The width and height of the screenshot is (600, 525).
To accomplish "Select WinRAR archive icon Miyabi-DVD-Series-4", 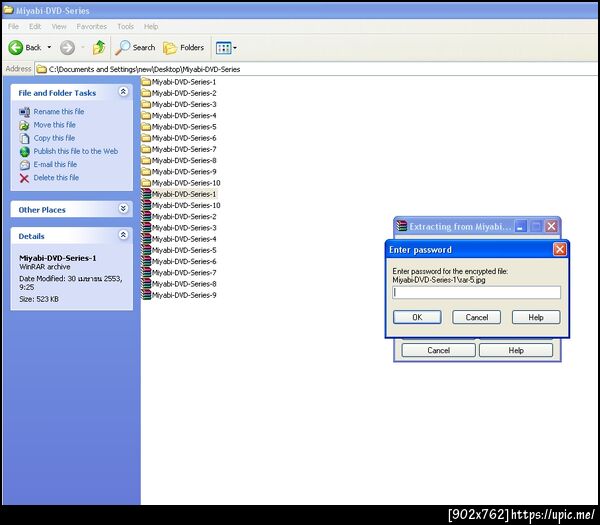I will click(146, 239).
